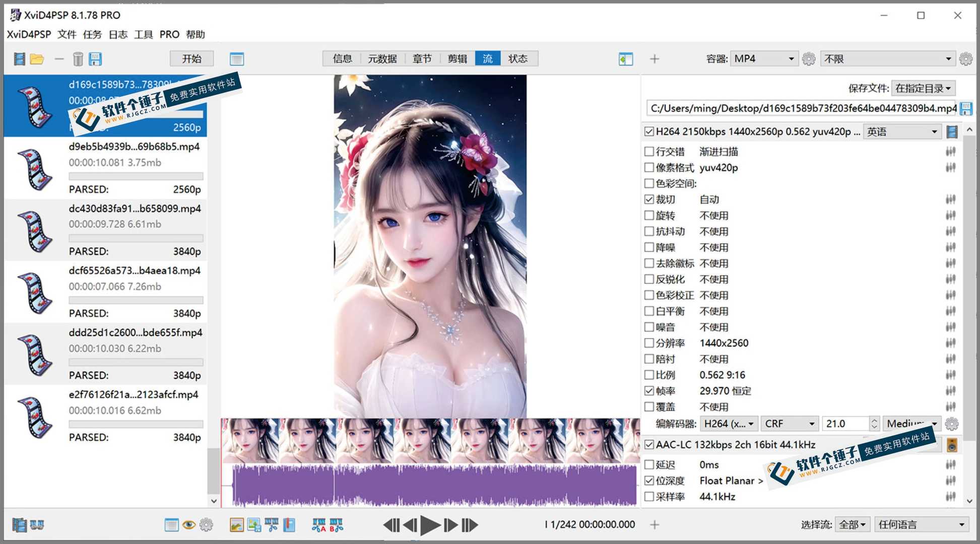Screen dimensions: 980x544
Task: Open the 工具 menu
Action: tap(144, 34)
